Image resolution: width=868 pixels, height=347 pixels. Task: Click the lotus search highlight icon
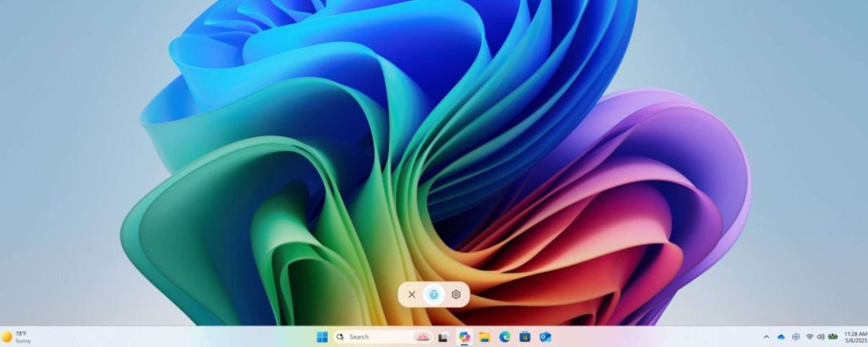click(422, 337)
